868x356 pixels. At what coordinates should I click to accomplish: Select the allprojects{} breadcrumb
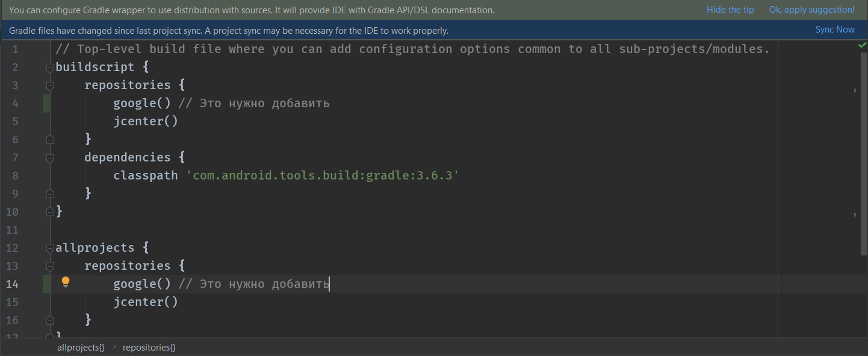81,348
